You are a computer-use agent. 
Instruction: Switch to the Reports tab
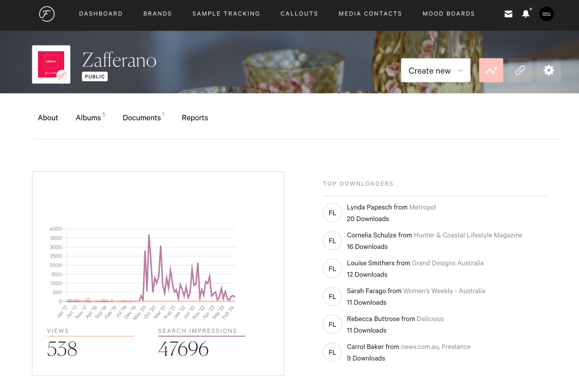195,118
